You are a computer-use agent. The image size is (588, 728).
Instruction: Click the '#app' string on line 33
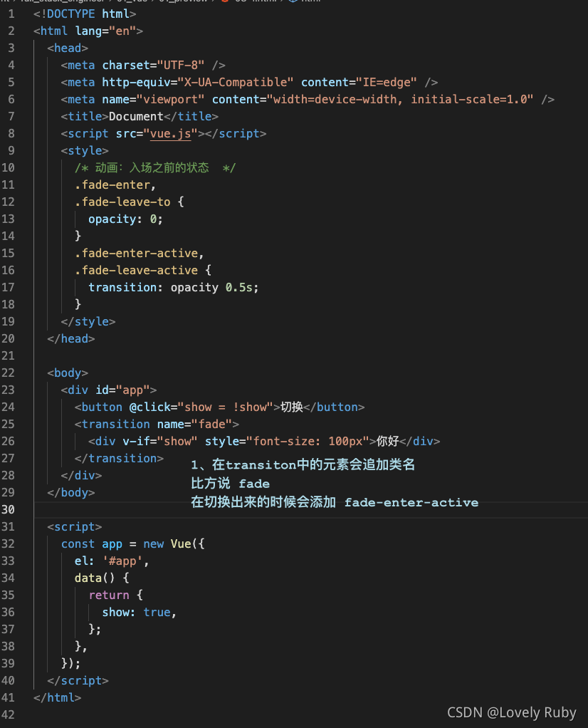pos(122,561)
